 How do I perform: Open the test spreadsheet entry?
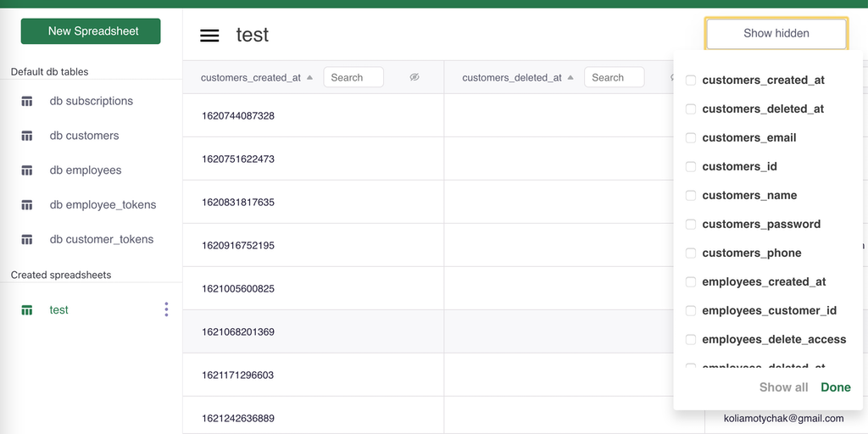coord(58,310)
